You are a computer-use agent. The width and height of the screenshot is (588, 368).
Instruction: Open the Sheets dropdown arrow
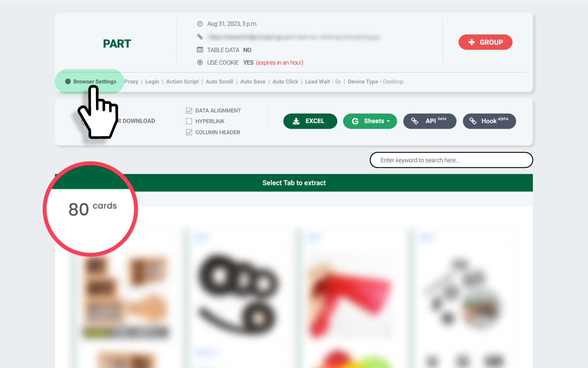click(388, 121)
